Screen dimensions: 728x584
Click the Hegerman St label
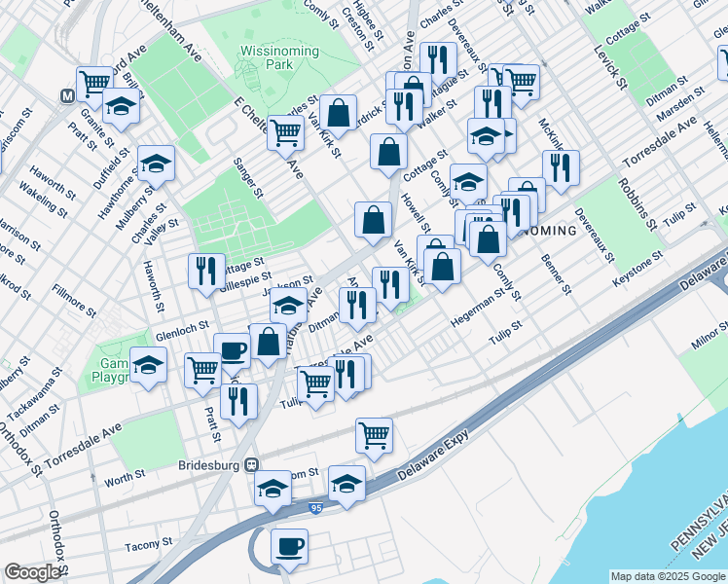(478, 308)
